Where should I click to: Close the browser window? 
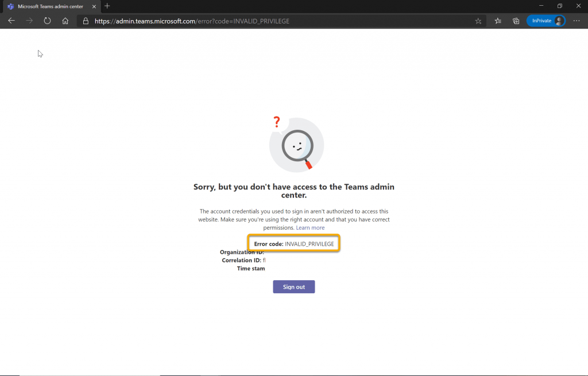578,6
